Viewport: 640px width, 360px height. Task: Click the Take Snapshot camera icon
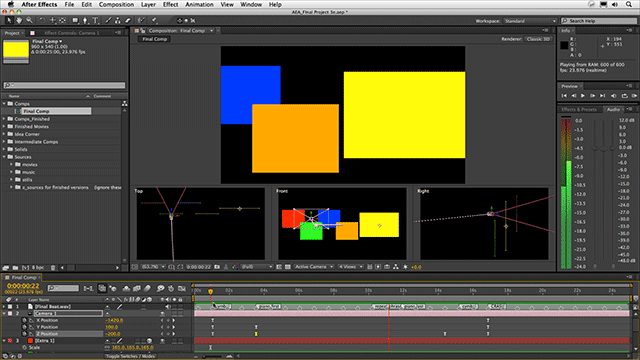click(x=217, y=267)
